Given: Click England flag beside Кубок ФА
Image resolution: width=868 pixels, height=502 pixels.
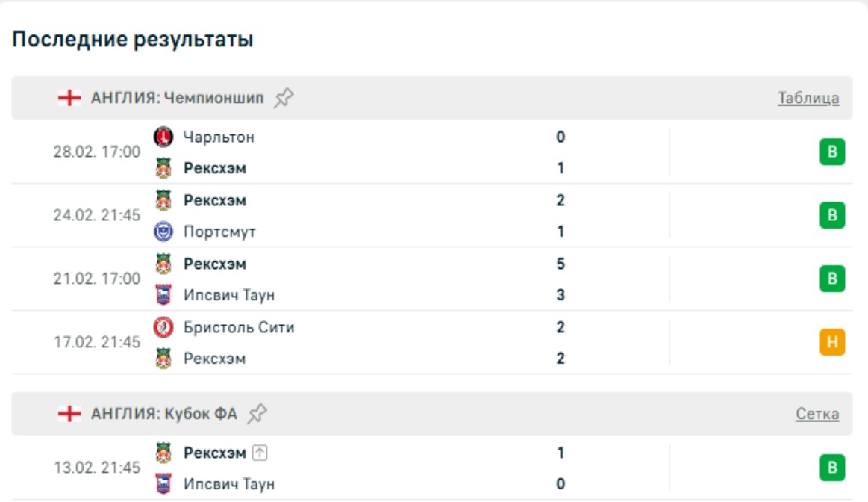Looking at the screenshot, I should coord(69,414).
